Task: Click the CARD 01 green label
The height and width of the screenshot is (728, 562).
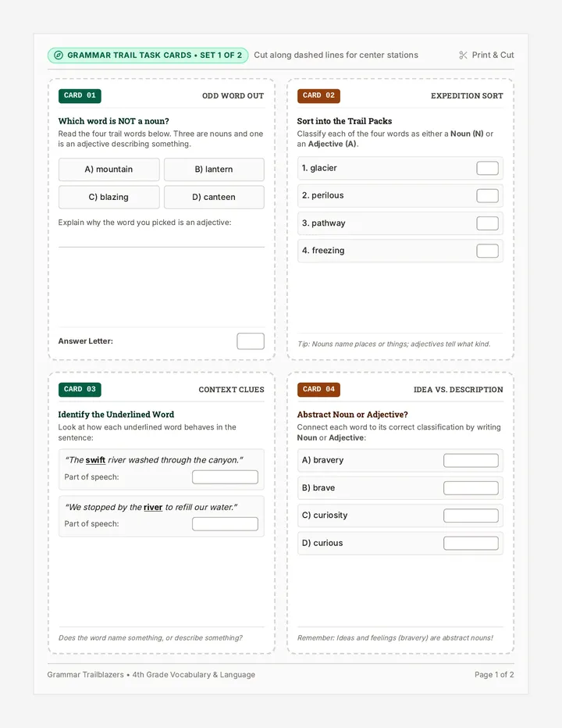Action: (80, 95)
